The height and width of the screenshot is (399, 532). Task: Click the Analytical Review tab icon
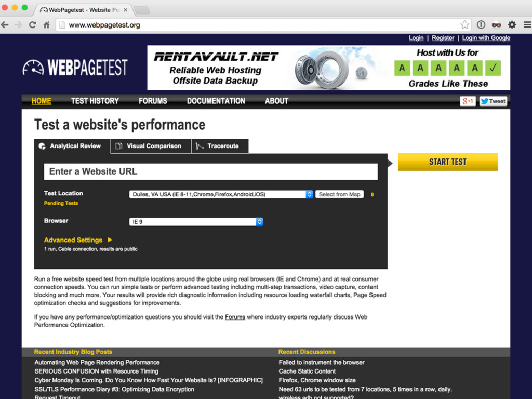[42, 146]
